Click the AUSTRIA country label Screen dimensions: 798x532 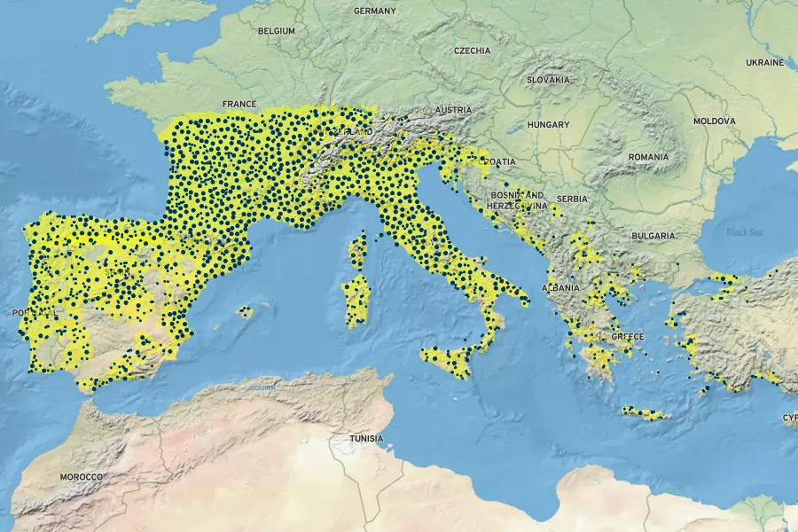click(453, 110)
